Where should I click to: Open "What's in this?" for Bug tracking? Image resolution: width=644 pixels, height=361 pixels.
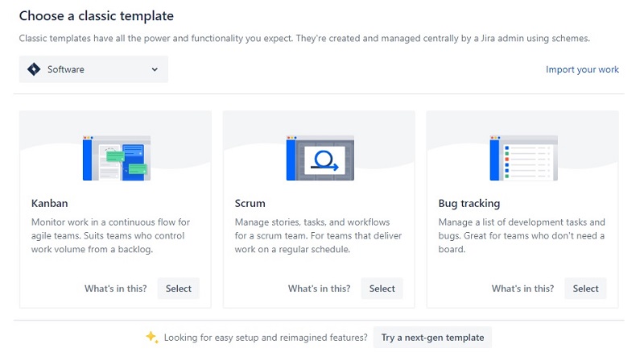[522, 288]
